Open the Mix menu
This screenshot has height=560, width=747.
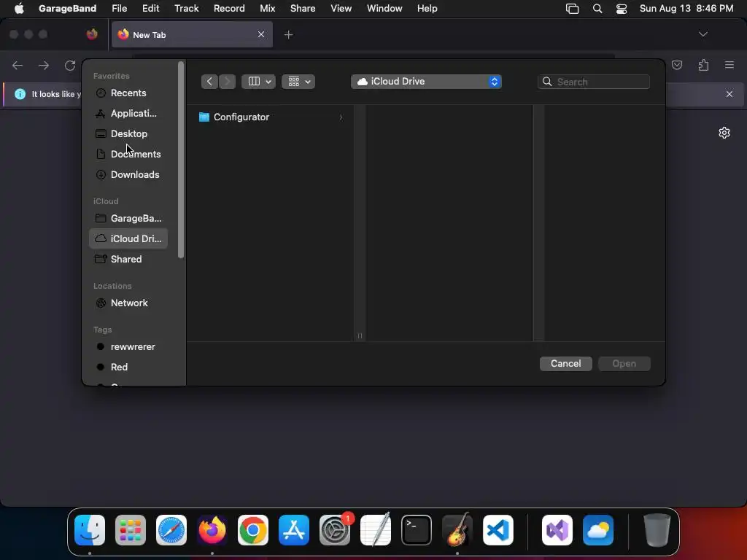coord(267,9)
